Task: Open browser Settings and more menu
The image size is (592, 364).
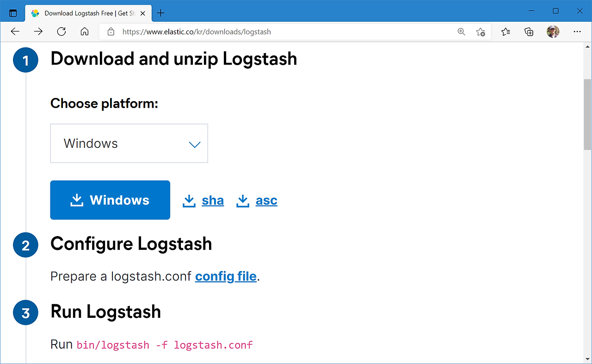Action: [x=577, y=32]
